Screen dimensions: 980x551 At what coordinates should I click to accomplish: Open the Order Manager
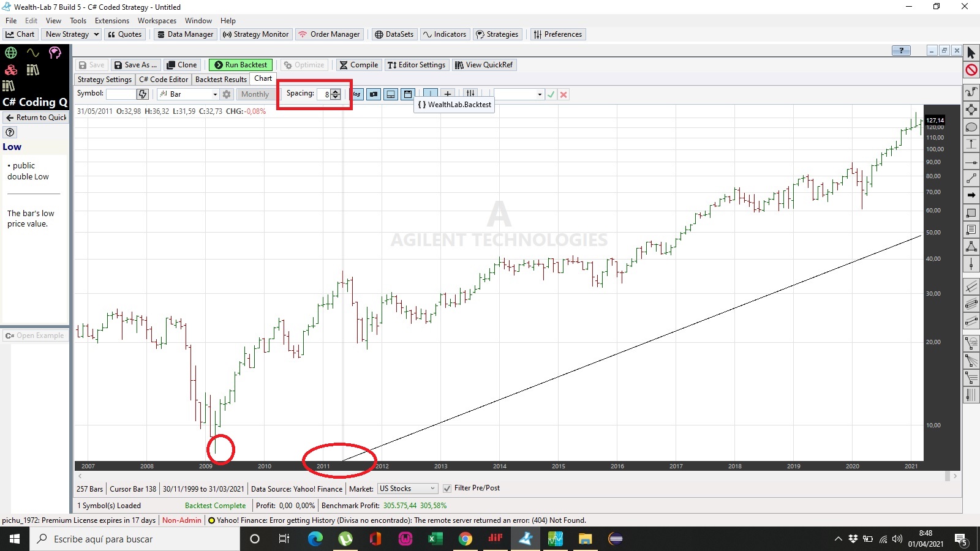330,34
